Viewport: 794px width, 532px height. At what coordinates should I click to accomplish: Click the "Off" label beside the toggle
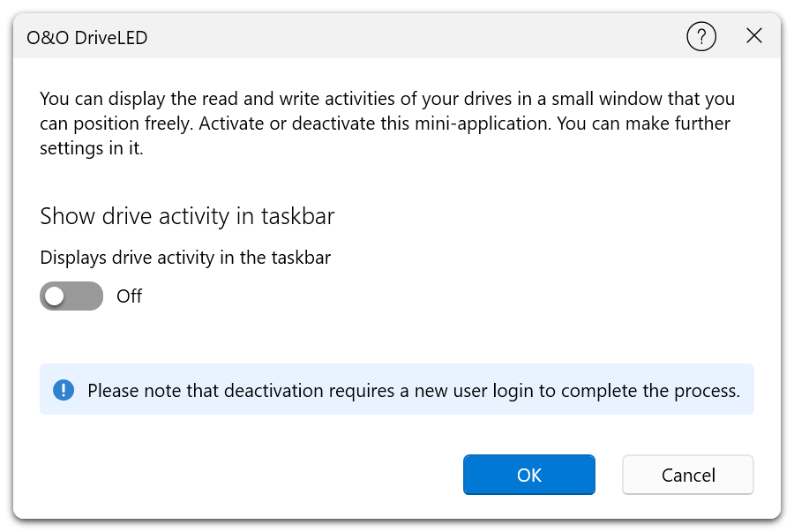[x=129, y=296]
